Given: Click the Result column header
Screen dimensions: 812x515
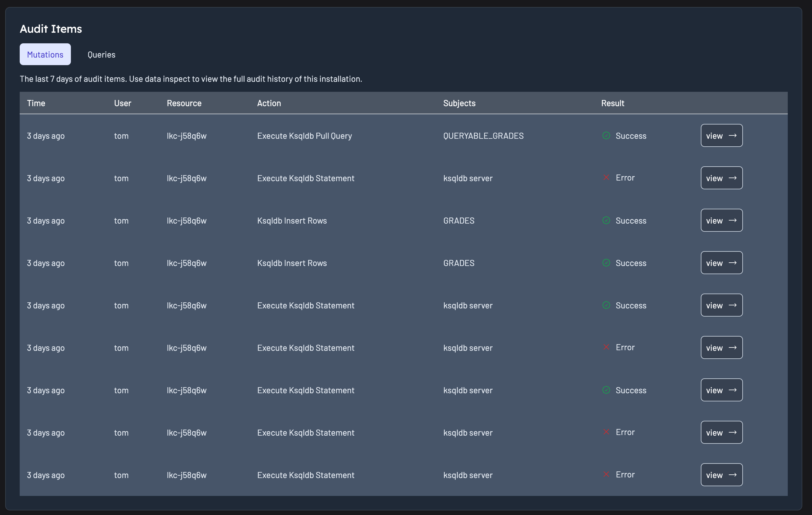Looking at the screenshot, I should [612, 103].
